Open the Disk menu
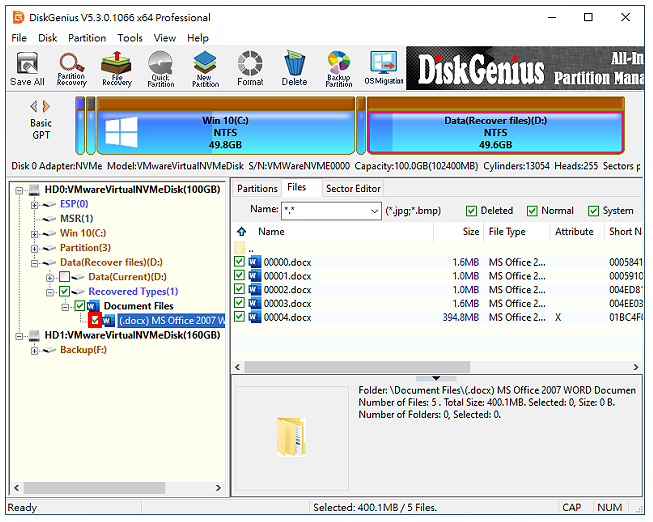This screenshot has height=522, width=653. tap(47, 38)
